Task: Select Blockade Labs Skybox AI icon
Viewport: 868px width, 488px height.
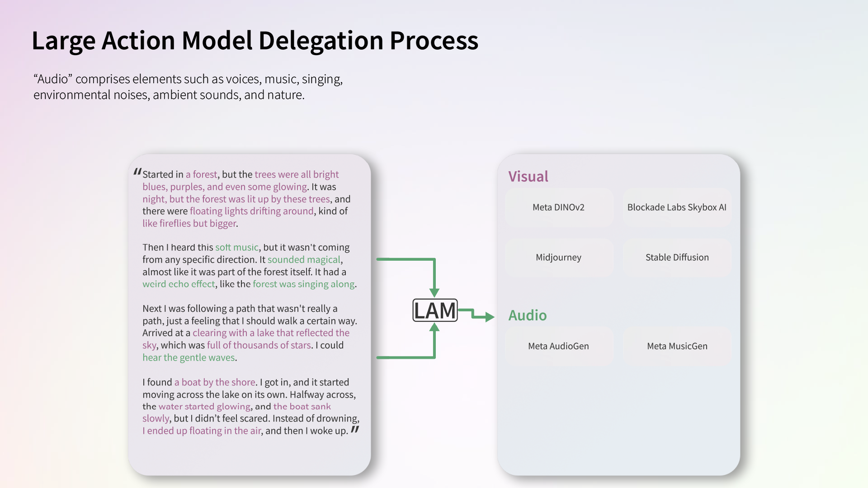Action: tap(677, 207)
